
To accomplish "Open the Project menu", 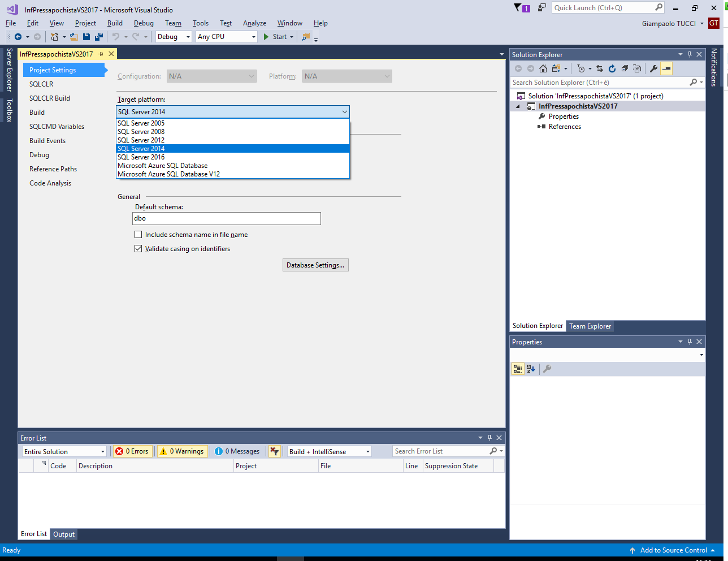I will pos(85,23).
